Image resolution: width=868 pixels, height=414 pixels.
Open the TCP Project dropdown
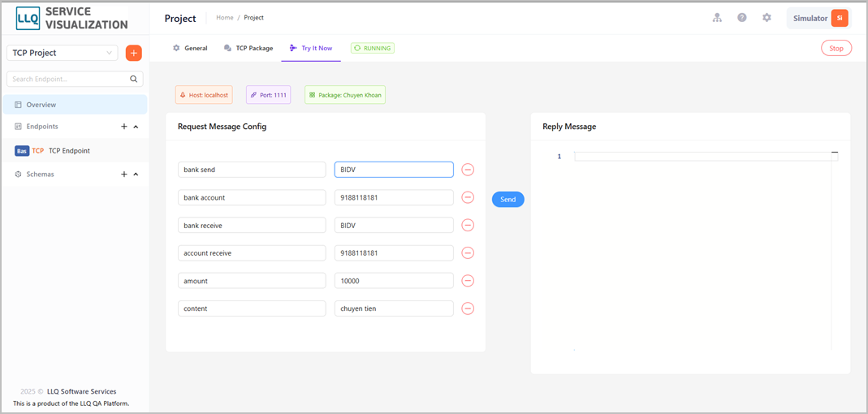click(62, 53)
